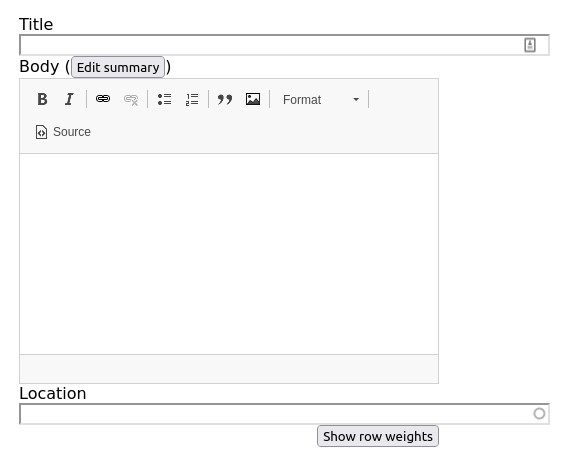Insert a bulleted list

164,99
